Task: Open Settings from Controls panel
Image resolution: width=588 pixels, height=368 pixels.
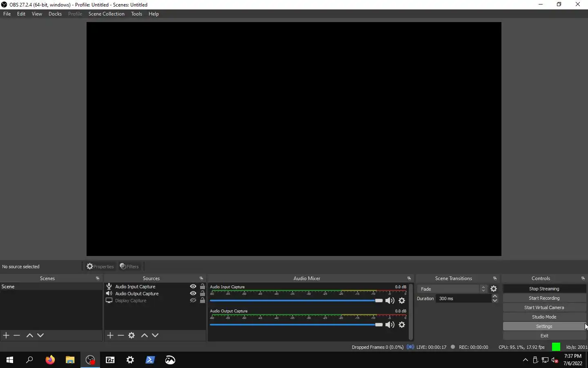Action: pos(544,326)
